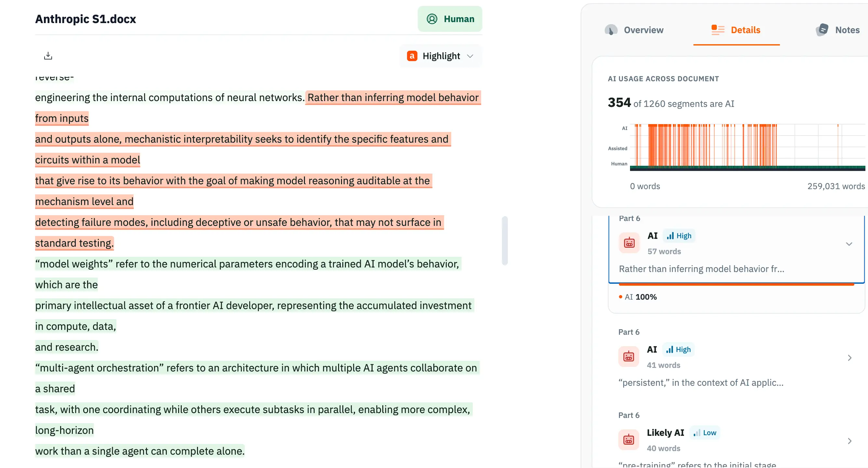This screenshot has height=468, width=868.
Task: Click preview '“persistent,” in the context of AI'
Action: [701, 383]
